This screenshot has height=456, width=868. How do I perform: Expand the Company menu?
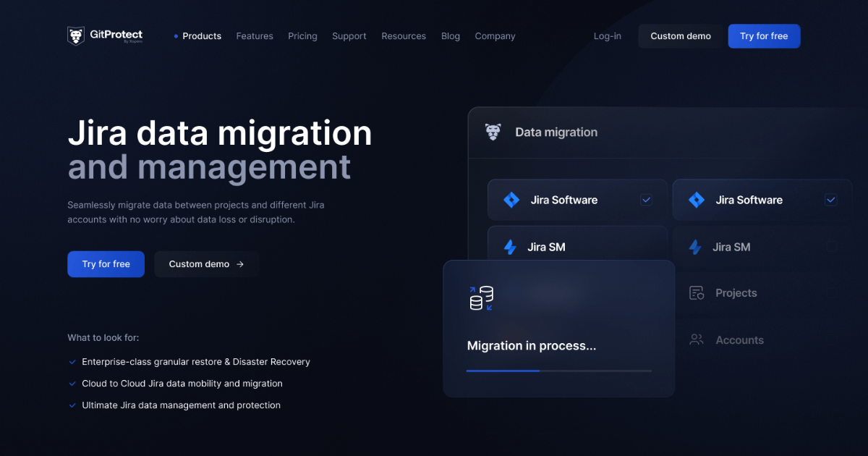[x=495, y=36]
